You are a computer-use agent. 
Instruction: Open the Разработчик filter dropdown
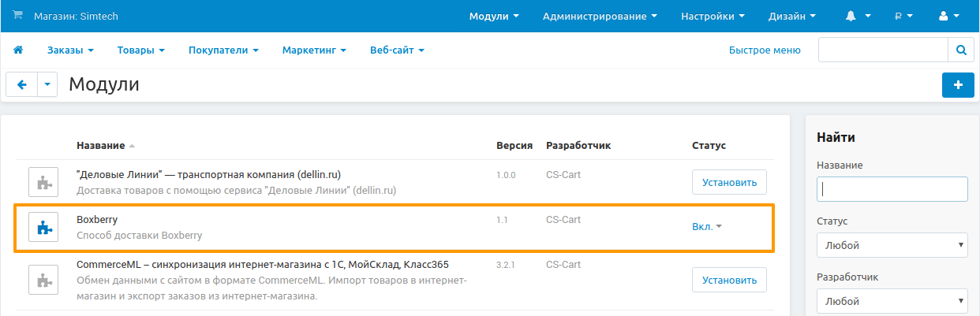pos(892,301)
